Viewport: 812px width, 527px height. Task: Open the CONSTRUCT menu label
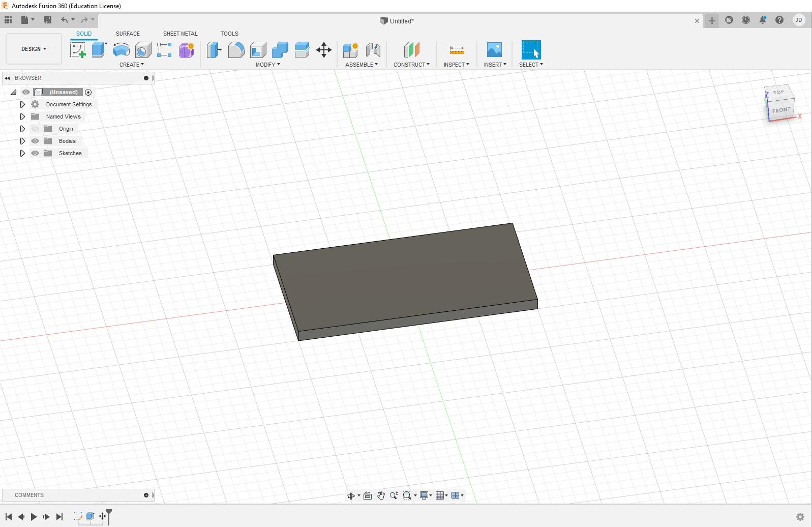pyautogui.click(x=411, y=65)
